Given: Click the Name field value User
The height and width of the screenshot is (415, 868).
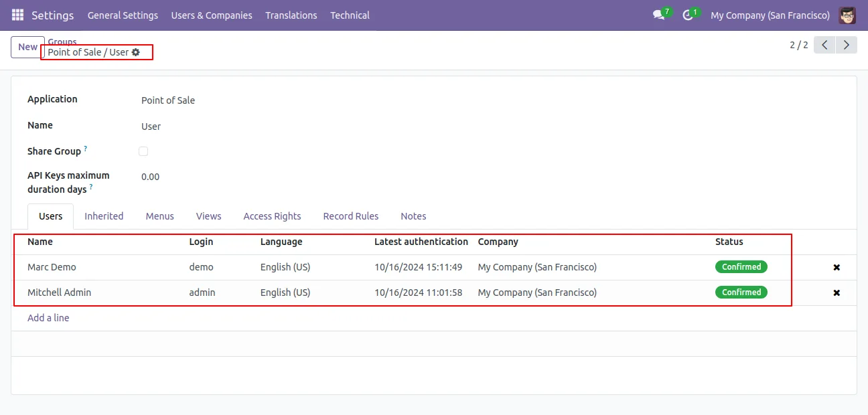Looking at the screenshot, I should (x=151, y=127).
